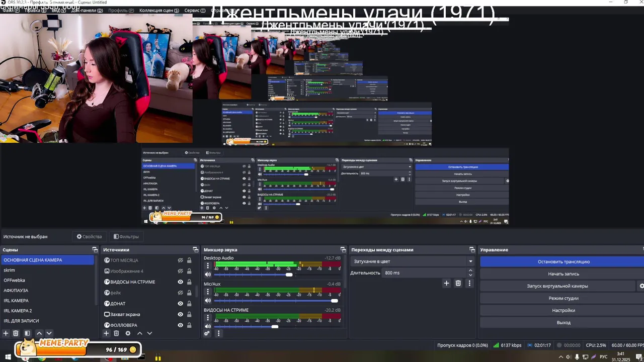Mute Mic/Aux speaker icon
644x362 pixels.
click(208, 301)
